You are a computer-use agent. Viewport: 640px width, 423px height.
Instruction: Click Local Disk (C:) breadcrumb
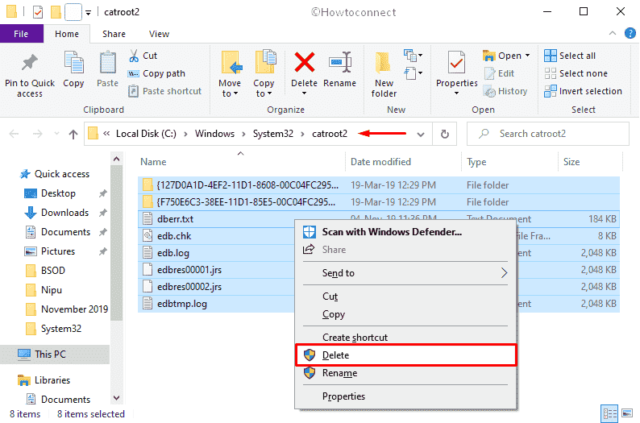pos(146,134)
